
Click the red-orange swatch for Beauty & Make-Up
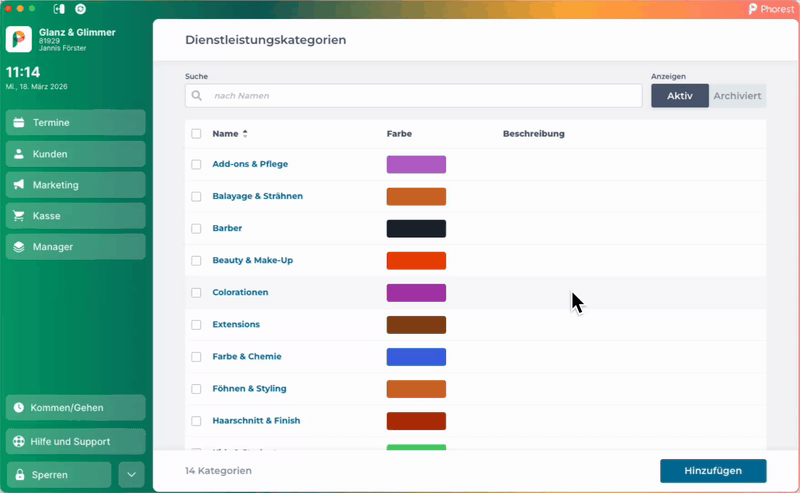[416, 261]
